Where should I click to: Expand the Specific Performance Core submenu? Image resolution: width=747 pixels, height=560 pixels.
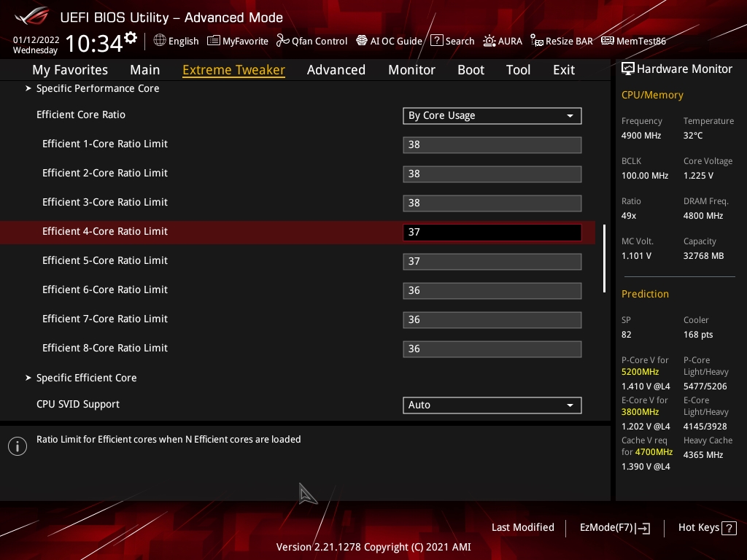tap(98, 88)
